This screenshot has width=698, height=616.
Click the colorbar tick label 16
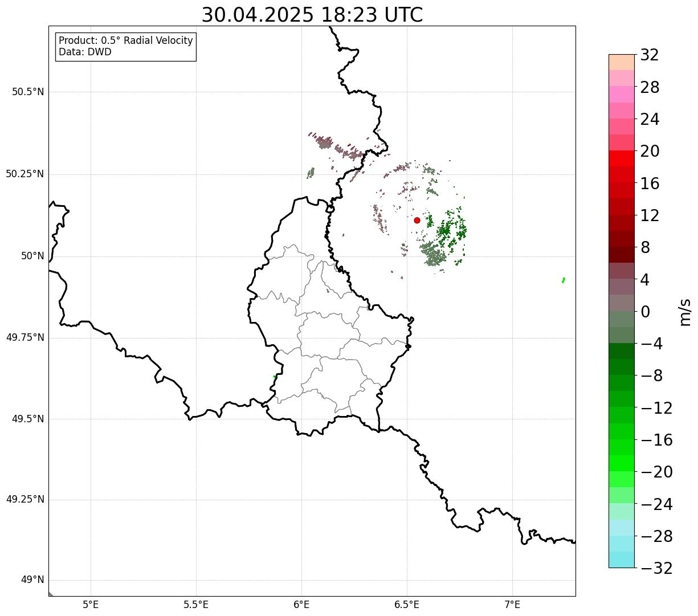650,183
